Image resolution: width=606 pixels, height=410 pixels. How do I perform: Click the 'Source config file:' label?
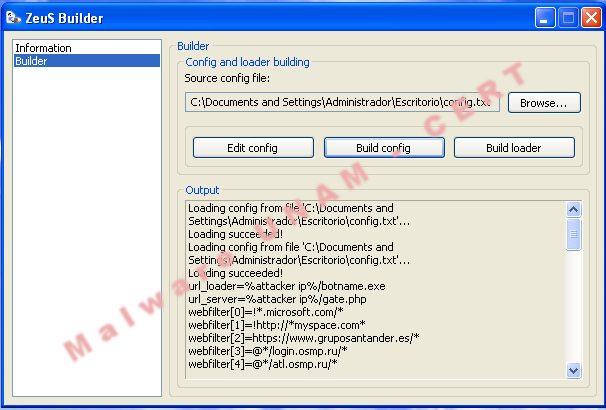(227, 78)
